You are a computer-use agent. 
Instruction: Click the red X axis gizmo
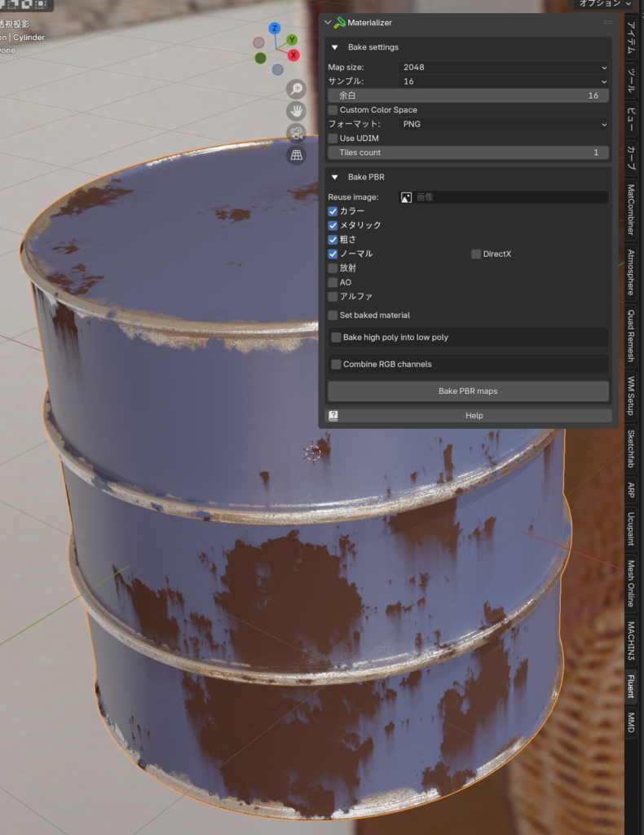pyautogui.click(x=293, y=55)
